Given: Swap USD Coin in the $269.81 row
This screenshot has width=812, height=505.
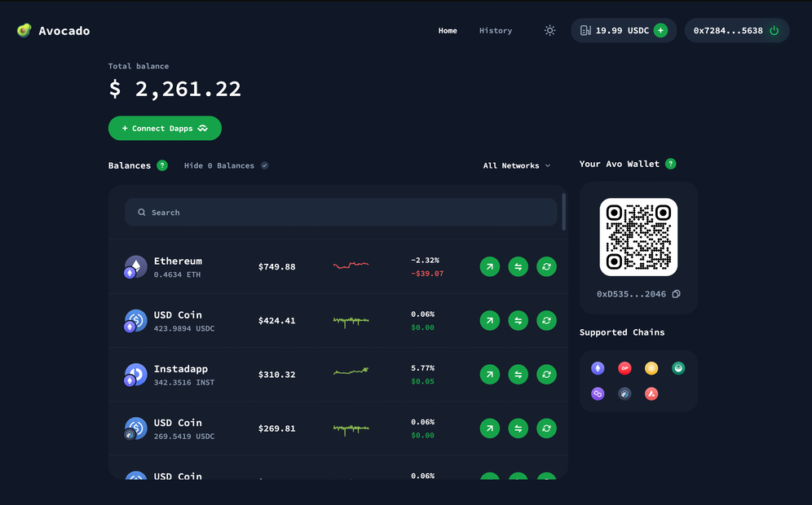Looking at the screenshot, I should pos(518,428).
